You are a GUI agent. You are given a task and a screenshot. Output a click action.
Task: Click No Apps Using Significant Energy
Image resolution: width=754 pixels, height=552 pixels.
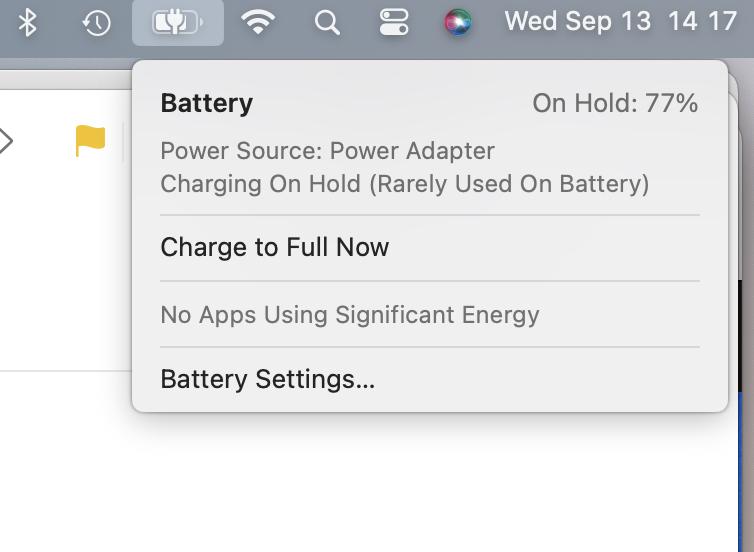350,315
